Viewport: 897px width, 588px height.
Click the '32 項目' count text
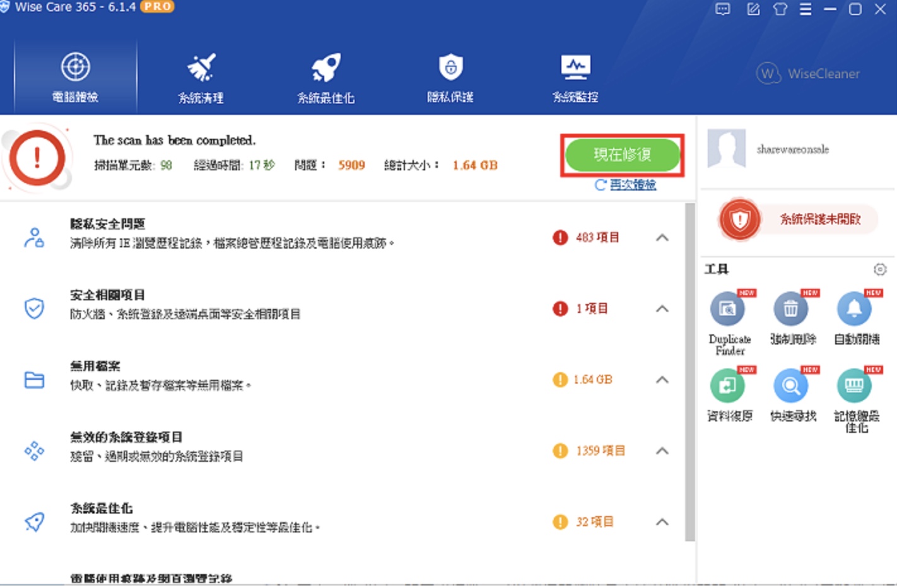[x=595, y=522]
